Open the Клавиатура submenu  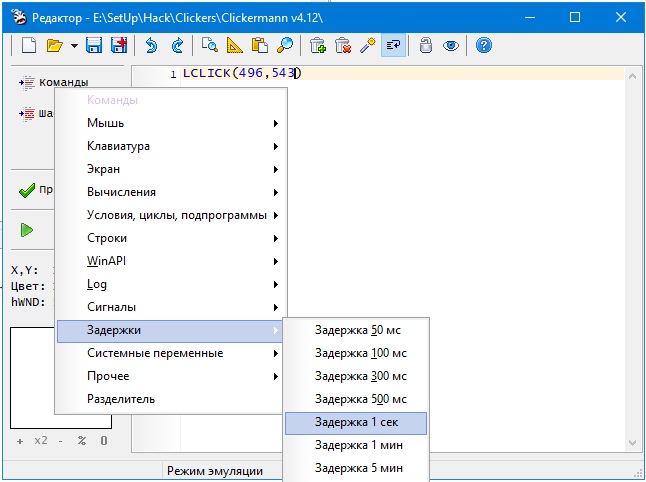click(x=170, y=146)
